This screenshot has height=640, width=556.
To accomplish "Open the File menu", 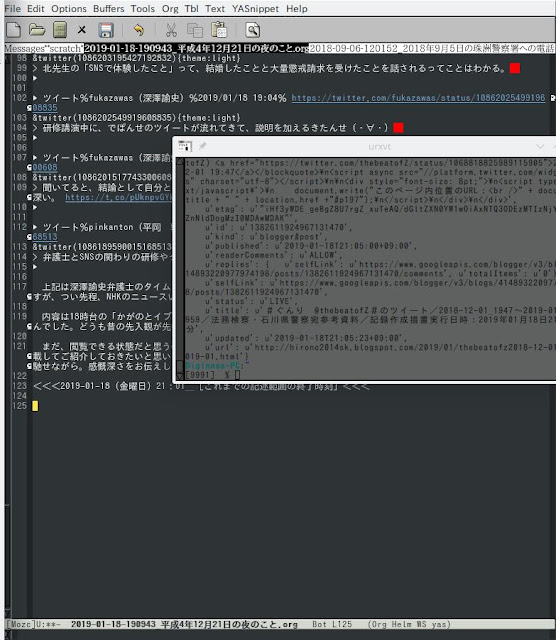I will [x=13, y=9].
